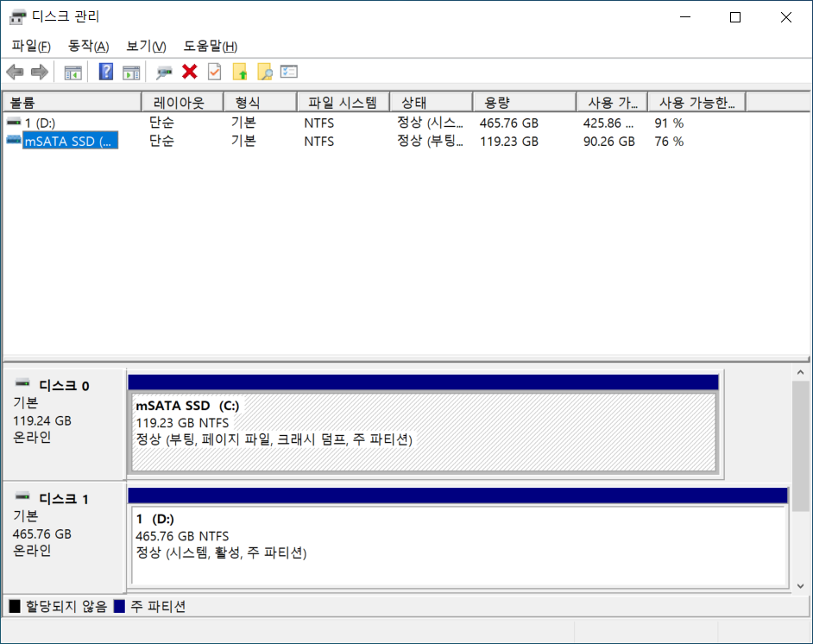The height and width of the screenshot is (644, 813).
Task: Open the 동작(A) menu
Action: (x=88, y=46)
